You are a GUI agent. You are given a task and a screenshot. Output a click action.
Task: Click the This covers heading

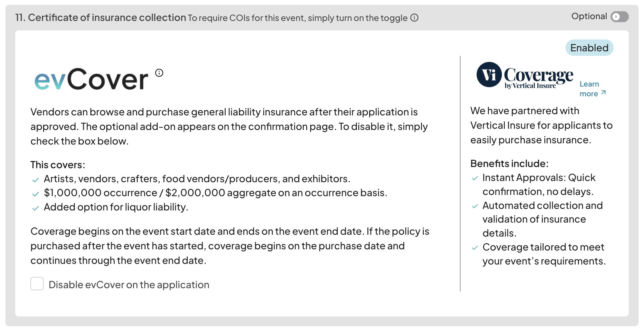click(58, 165)
